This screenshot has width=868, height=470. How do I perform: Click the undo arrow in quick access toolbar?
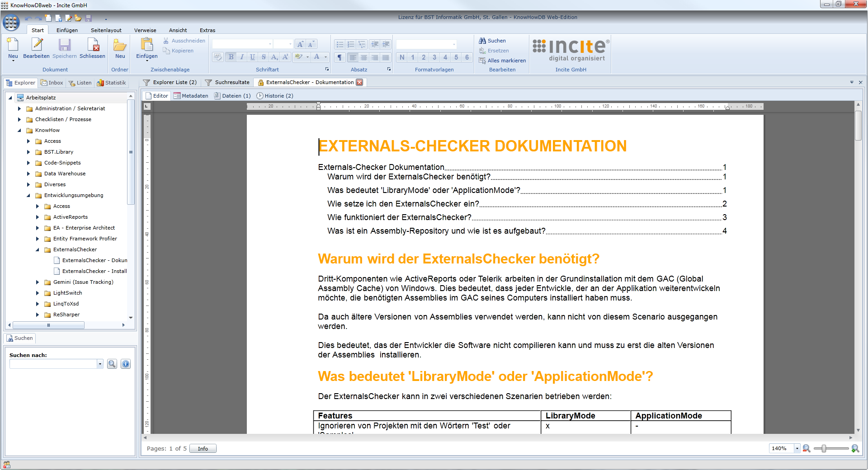(x=28, y=19)
